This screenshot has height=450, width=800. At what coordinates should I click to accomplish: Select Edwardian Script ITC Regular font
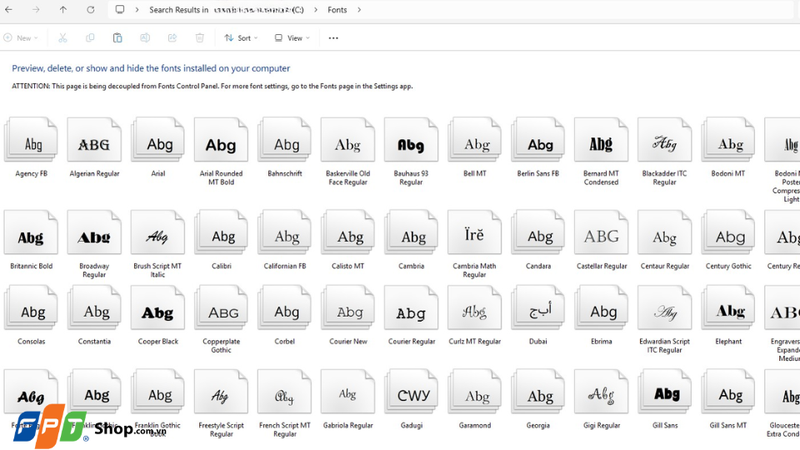(664, 319)
